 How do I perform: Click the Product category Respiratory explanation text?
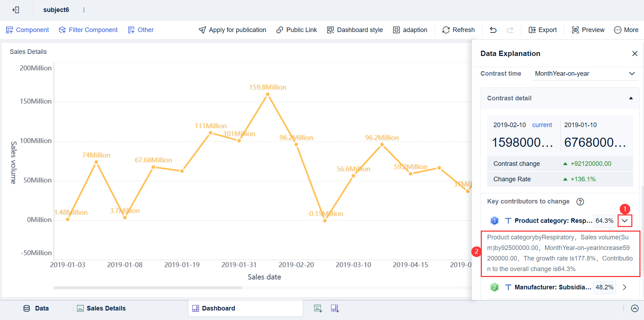(x=560, y=253)
